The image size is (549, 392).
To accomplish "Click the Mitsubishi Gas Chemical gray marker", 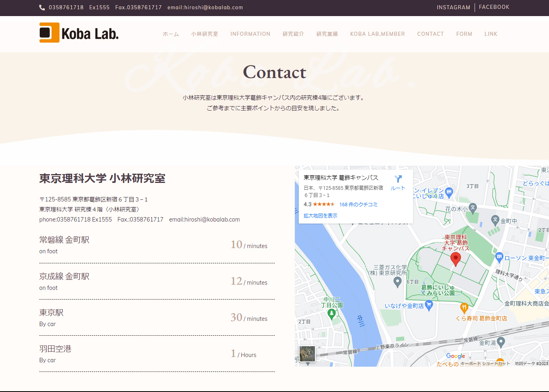I will [397, 282].
